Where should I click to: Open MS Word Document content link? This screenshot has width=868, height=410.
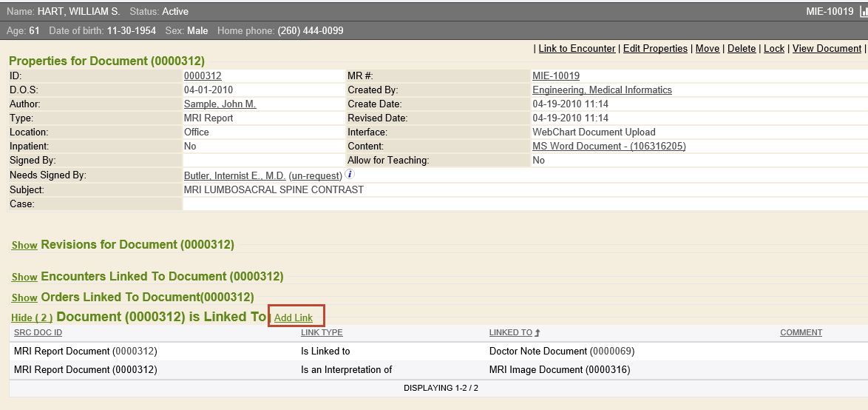(x=608, y=147)
